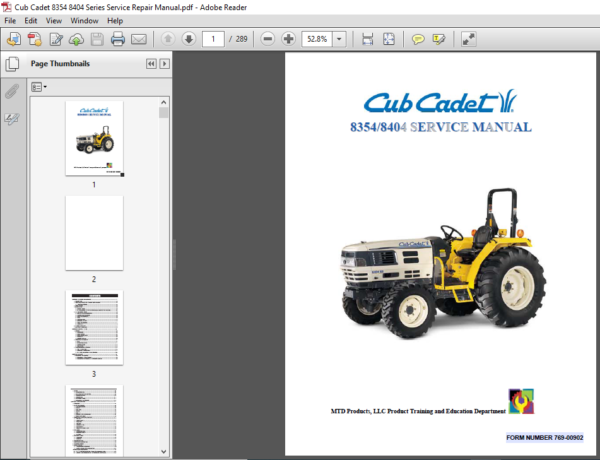Open the Attachments paperclip panel

[12, 91]
